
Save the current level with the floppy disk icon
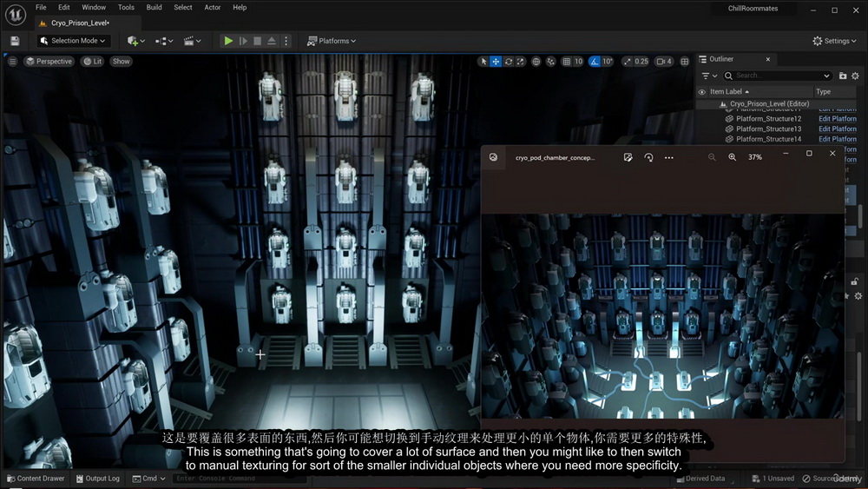pyautogui.click(x=15, y=41)
